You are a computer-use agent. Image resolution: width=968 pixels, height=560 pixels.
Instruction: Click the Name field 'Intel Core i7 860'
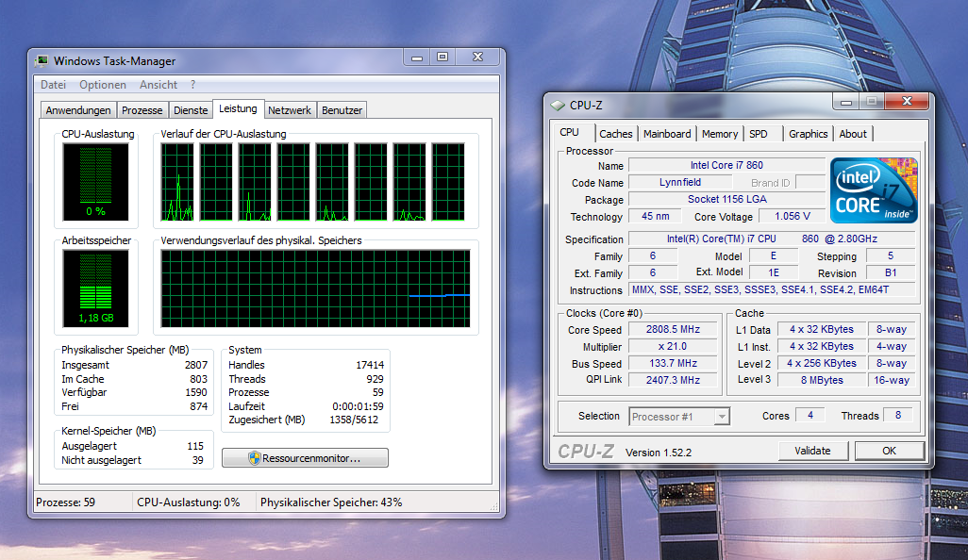[726, 165]
